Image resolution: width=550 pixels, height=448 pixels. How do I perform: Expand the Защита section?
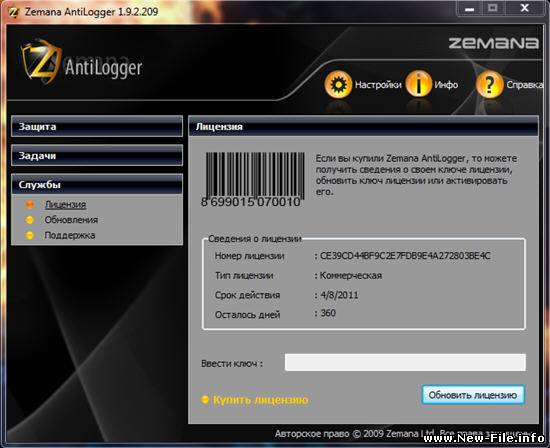97,126
